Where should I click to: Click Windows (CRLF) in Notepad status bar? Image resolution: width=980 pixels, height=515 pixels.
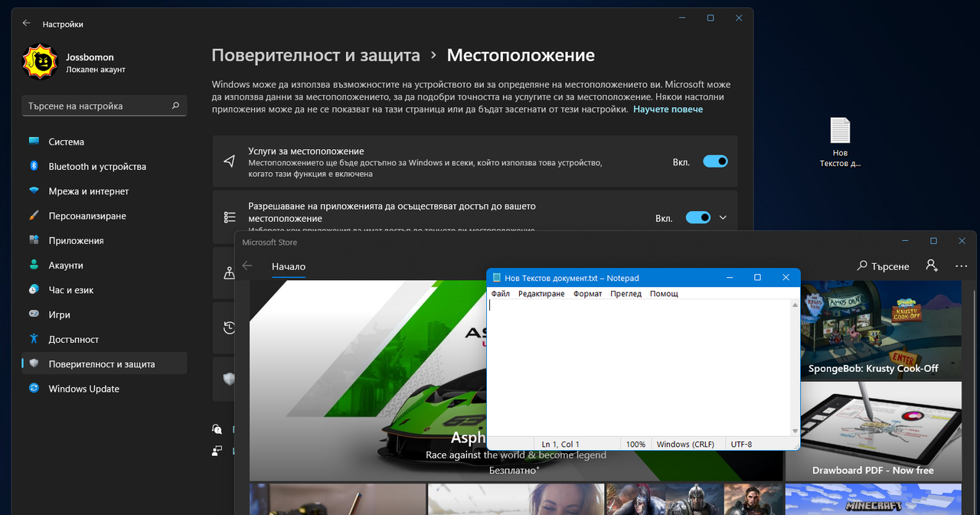pyautogui.click(x=684, y=444)
